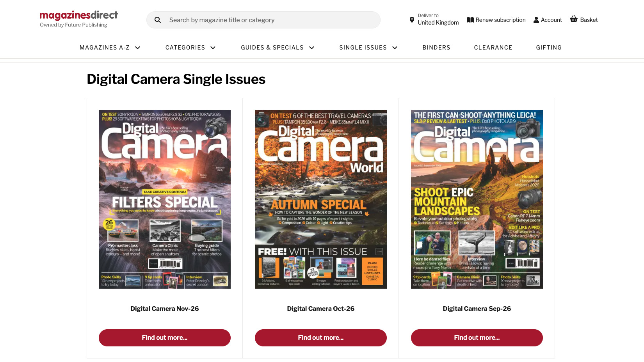
Task: Open the Basket link
Action: click(589, 20)
